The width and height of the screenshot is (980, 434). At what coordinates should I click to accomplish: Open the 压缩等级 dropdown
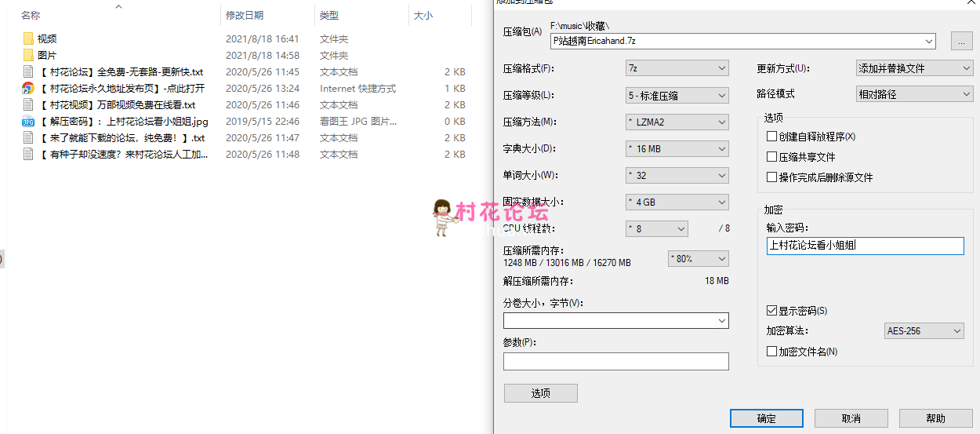click(677, 95)
